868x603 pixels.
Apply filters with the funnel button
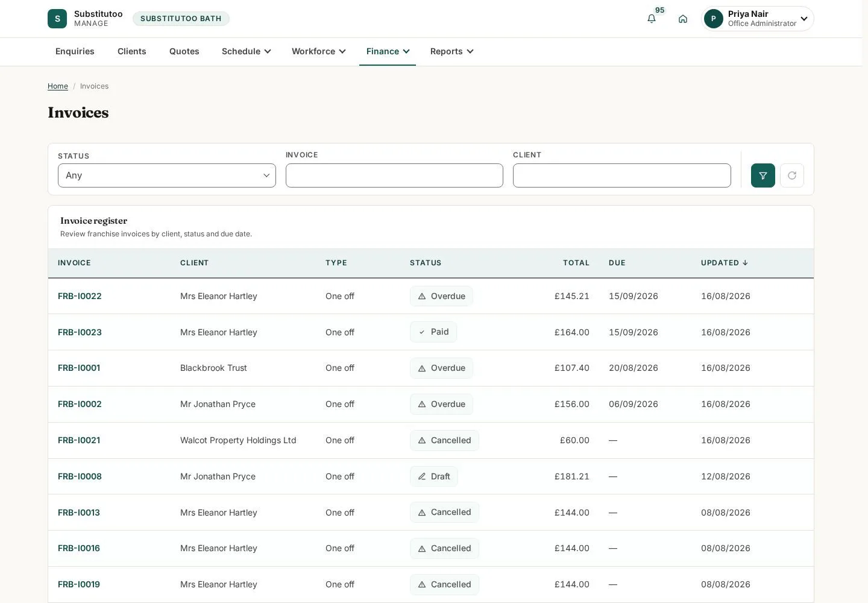point(763,175)
